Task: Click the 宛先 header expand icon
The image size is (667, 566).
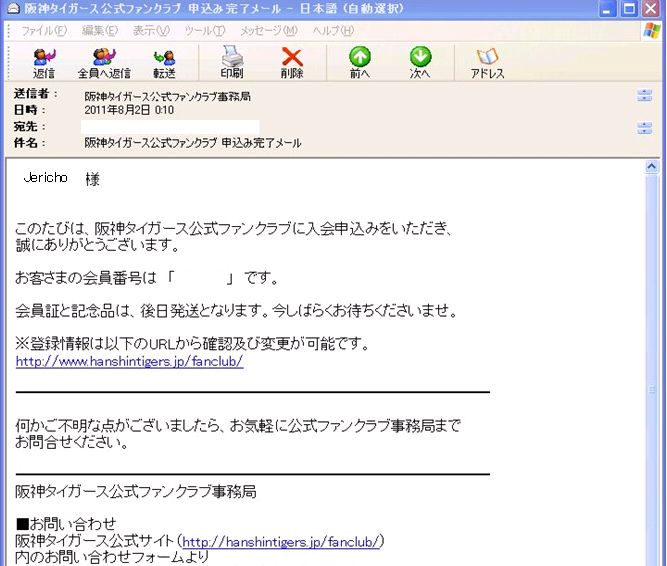Action: 644,128
